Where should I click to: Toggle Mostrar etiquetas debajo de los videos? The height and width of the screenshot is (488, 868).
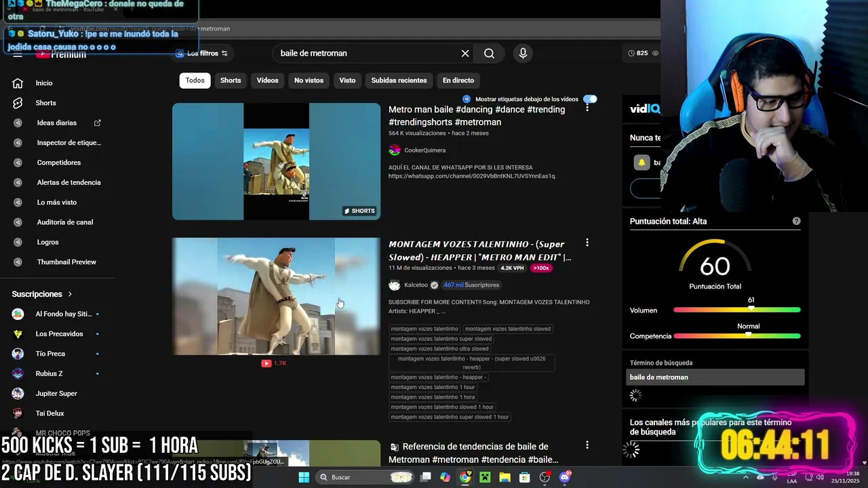(590, 99)
